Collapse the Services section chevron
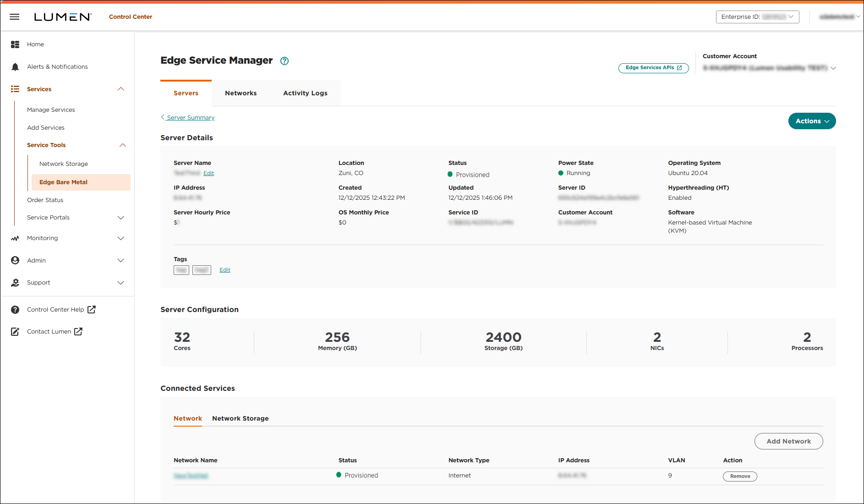Screen dimensions: 864x504 (x=120, y=89)
